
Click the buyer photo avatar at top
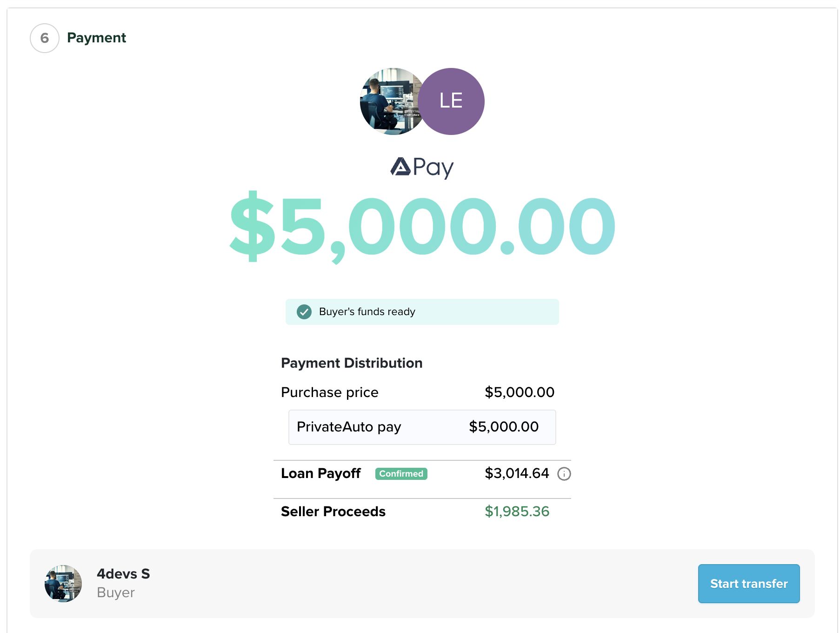[390, 101]
